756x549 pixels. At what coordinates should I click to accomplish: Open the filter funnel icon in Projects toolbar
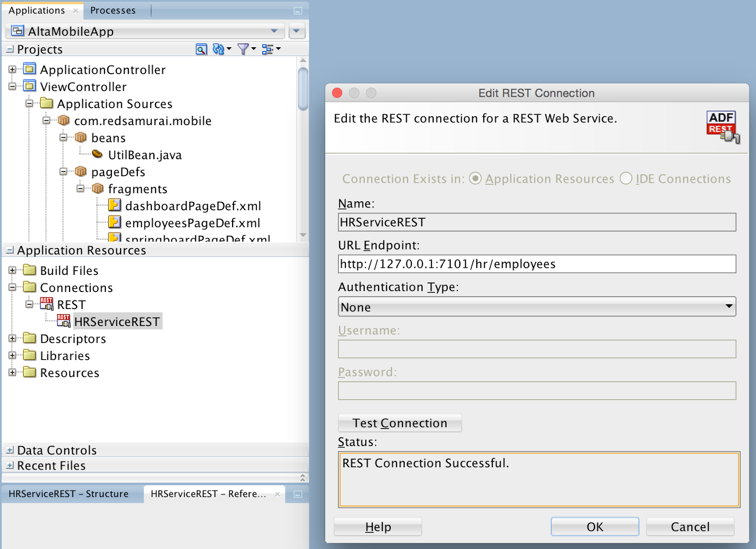click(x=243, y=49)
